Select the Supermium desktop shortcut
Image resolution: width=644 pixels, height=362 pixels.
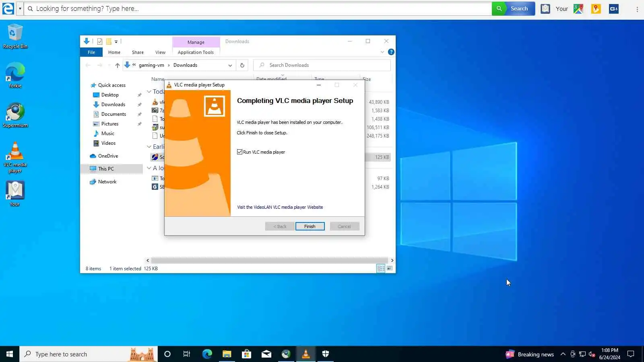15,115
